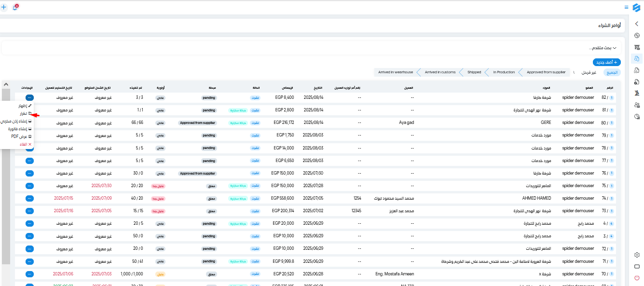Click the الإجمالي column header

(x=288, y=88)
